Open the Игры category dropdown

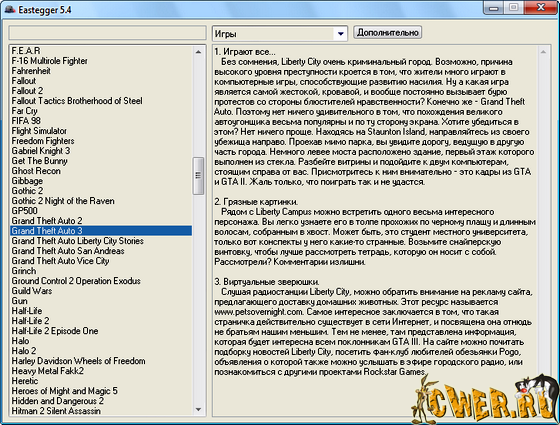click(x=280, y=34)
